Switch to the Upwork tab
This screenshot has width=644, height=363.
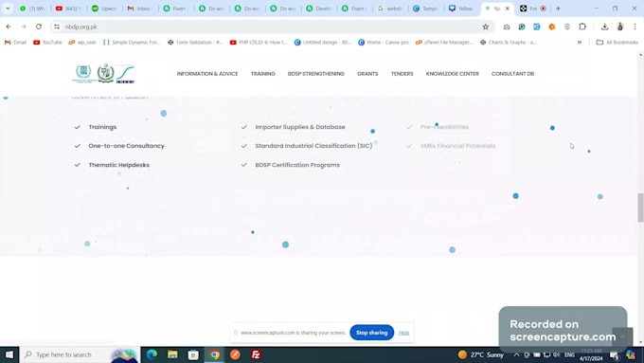coord(104,9)
